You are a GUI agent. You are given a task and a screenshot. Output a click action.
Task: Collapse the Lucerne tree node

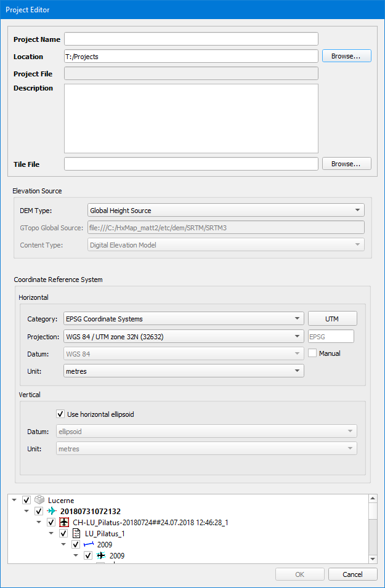point(14,500)
